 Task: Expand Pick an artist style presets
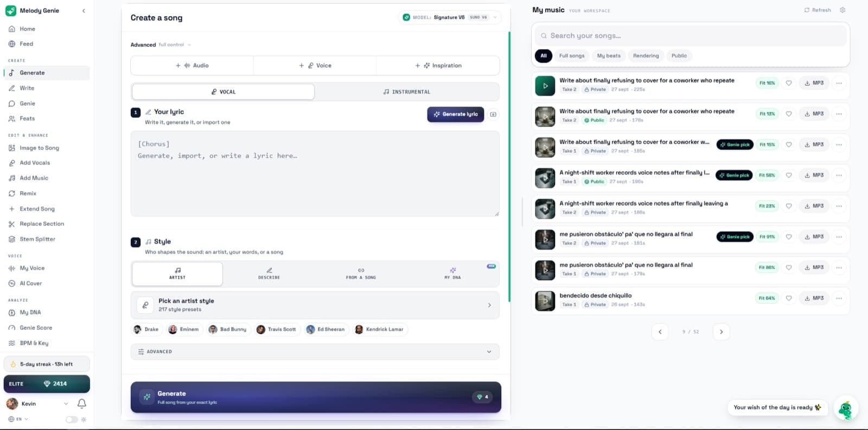point(315,305)
